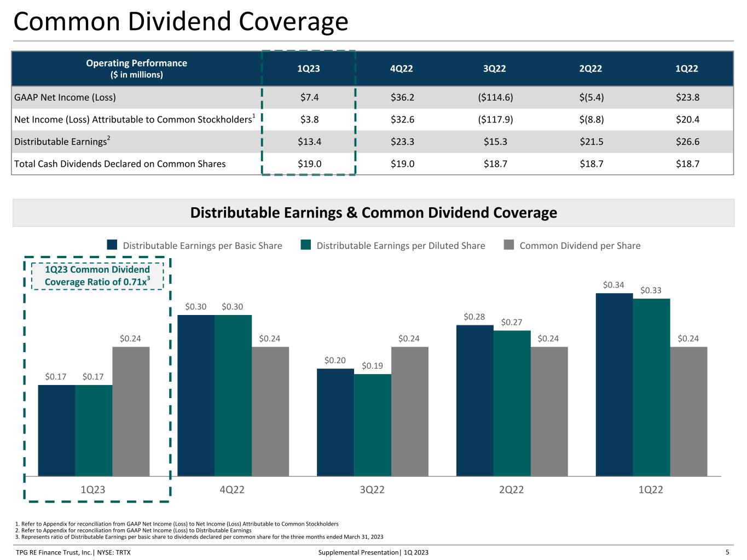Select the 4Q22 column header in table
Viewport: 747px width, 560px height.
[x=402, y=68]
